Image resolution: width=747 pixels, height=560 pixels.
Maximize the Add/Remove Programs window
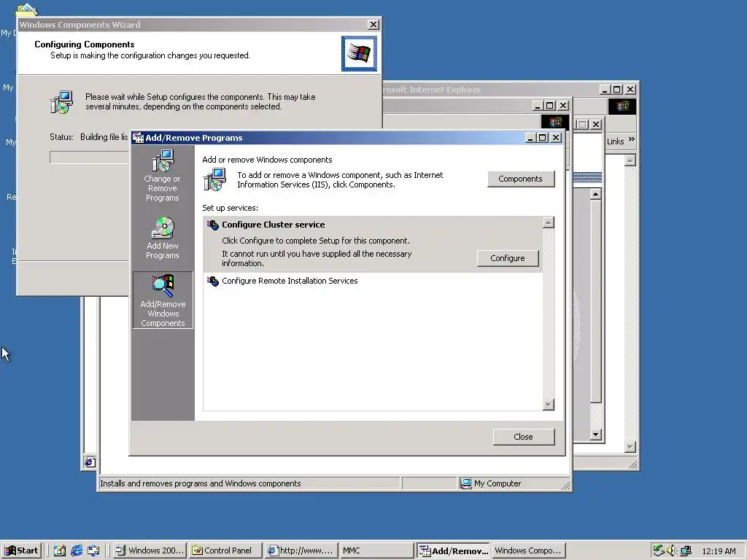tap(542, 138)
